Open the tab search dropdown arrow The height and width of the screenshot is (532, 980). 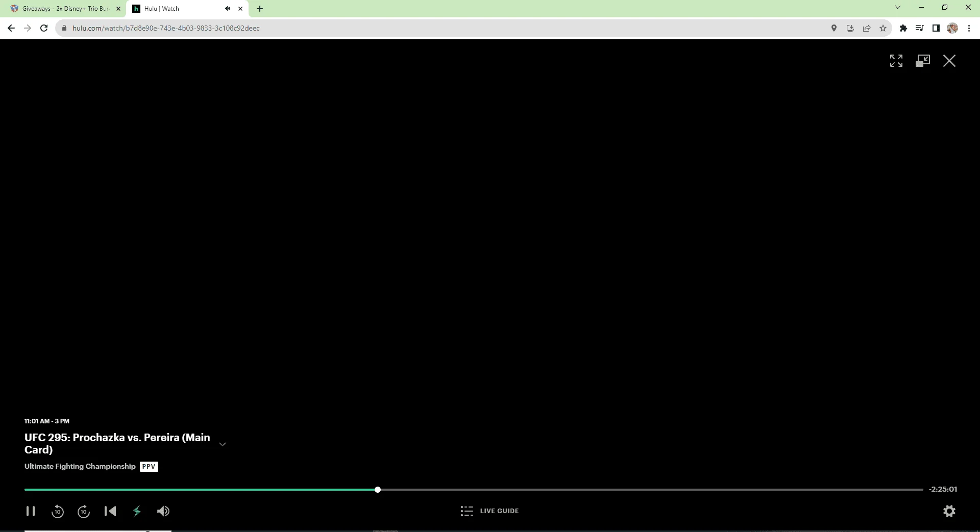(898, 7)
